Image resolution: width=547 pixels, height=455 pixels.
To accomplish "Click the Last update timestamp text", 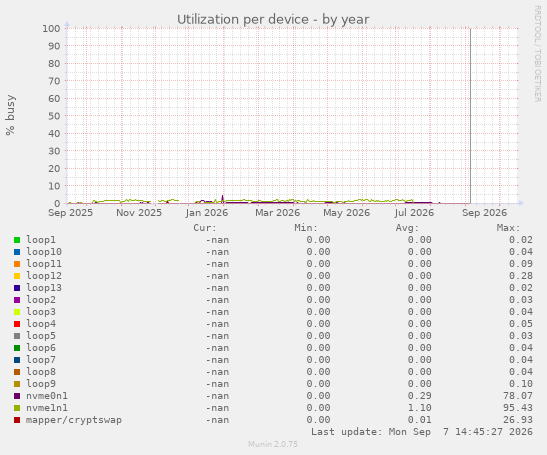I will [422, 432].
